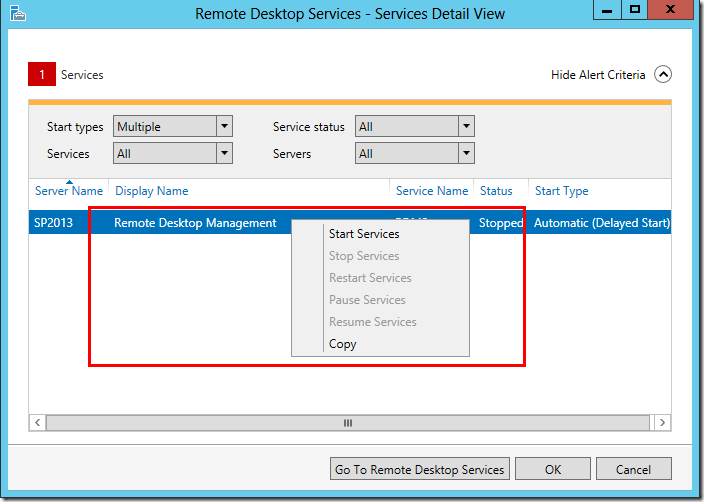
Task: Click the scrollbar right arrow
Action: coord(664,423)
